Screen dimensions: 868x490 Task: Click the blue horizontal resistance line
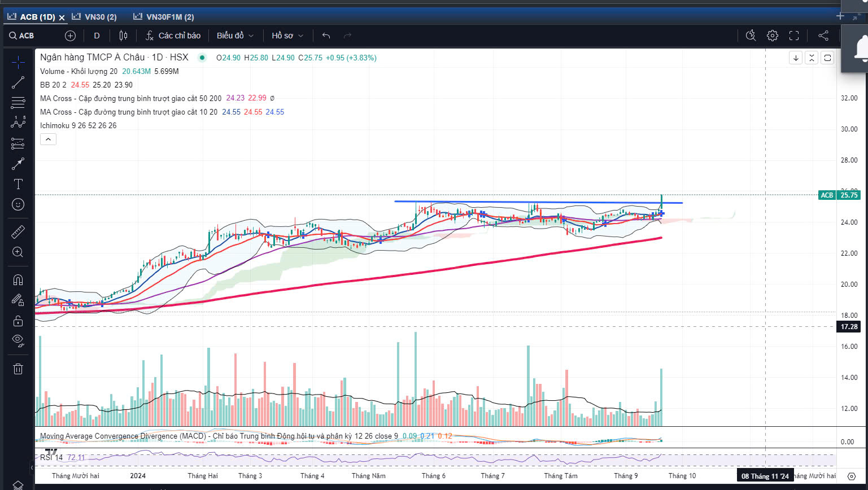pyautogui.click(x=538, y=202)
